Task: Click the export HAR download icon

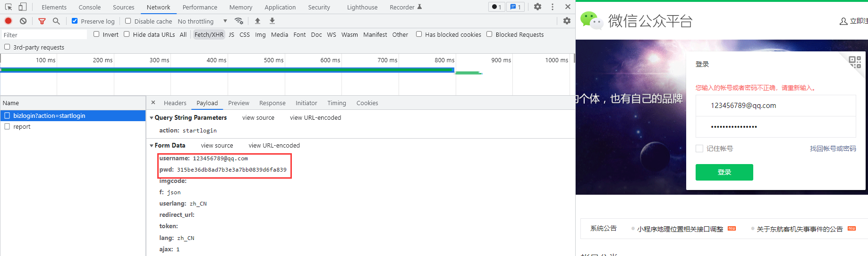Action: 272,21
